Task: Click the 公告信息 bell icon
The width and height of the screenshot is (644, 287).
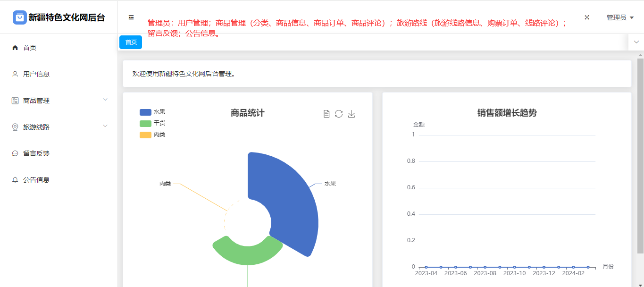Action: [15, 180]
